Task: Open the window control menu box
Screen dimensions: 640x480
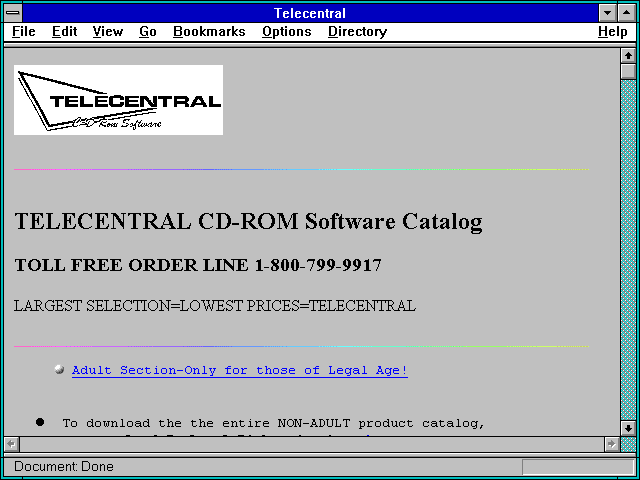Action: tap(13, 13)
